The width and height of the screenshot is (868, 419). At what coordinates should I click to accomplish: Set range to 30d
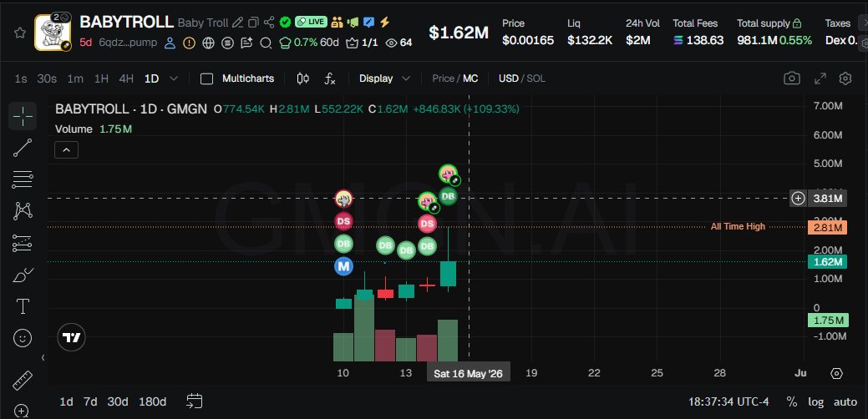(x=117, y=401)
